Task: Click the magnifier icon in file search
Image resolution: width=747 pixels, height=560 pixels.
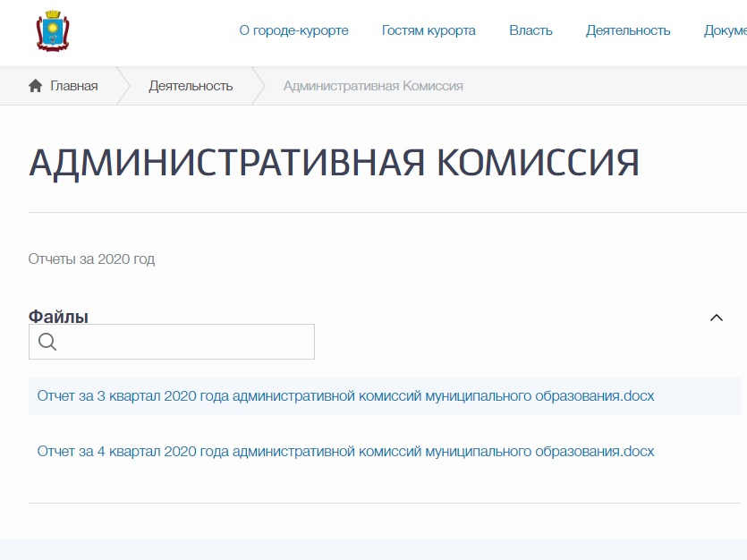Action: click(47, 342)
